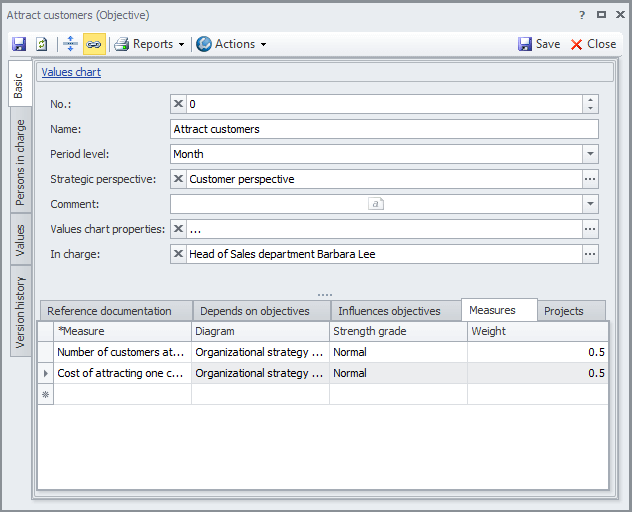Image resolution: width=632 pixels, height=512 pixels.
Task: Click the Customer perspective field
Action: pos(384,179)
